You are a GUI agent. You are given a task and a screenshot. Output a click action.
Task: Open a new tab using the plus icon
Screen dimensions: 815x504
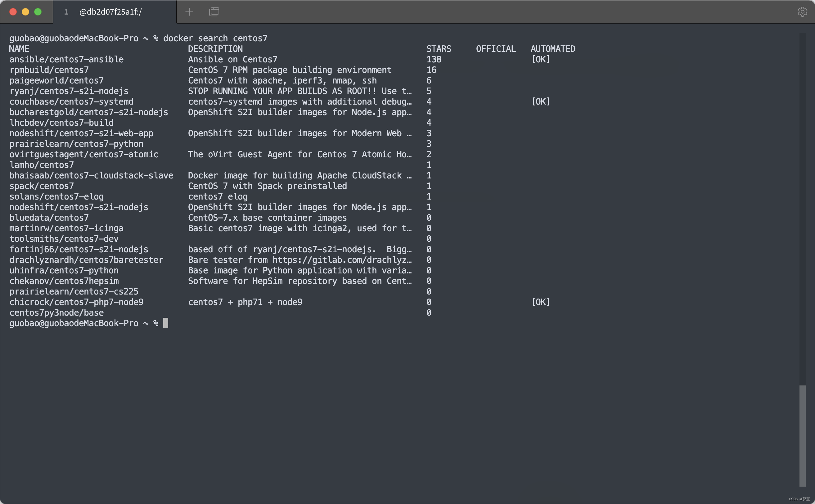pos(189,12)
